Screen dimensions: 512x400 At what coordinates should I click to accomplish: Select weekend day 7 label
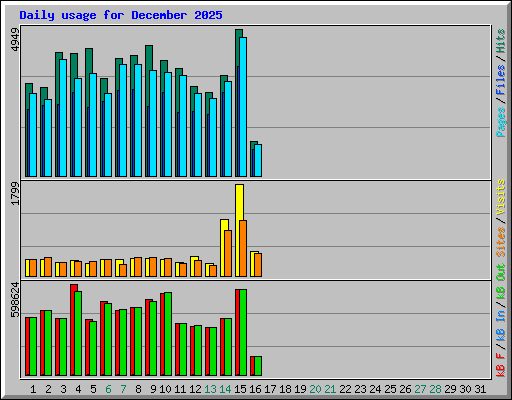[x=123, y=389]
